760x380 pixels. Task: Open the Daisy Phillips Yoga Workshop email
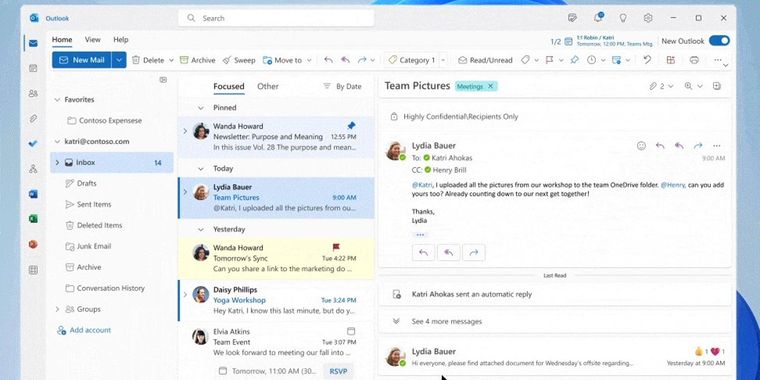[x=276, y=301]
